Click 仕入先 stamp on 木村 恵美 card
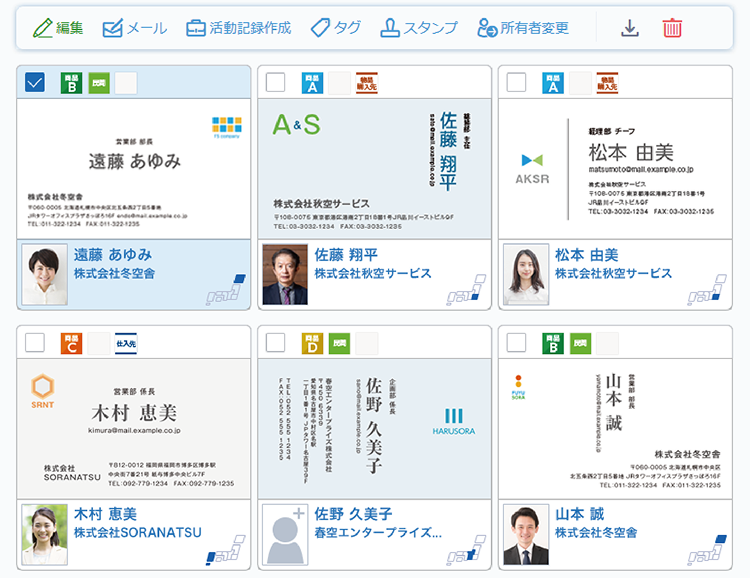The width and height of the screenshot is (750, 578). pos(126,344)
